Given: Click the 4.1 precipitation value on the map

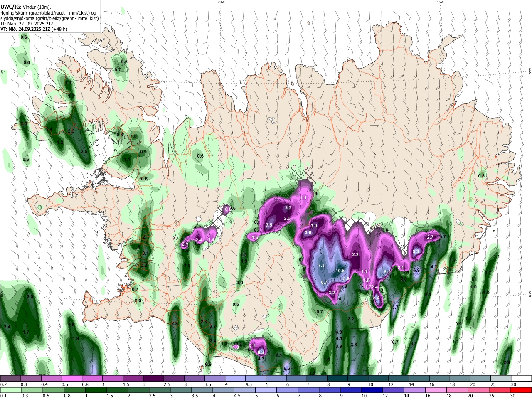Looking at the screenshot, I should point(339,339).
